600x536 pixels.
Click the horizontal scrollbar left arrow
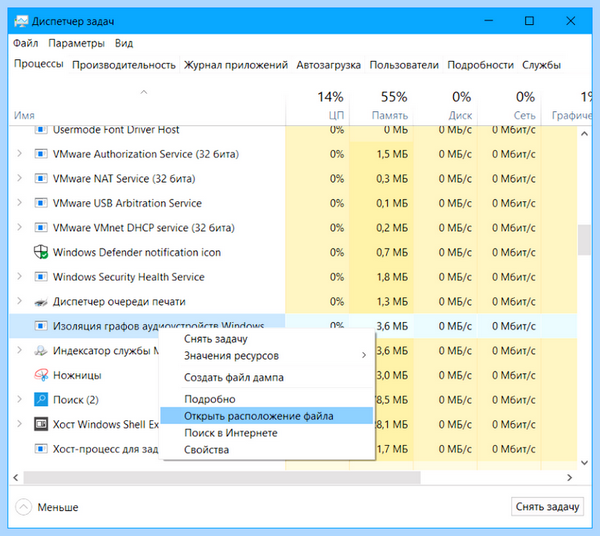(x=16, y=477)
